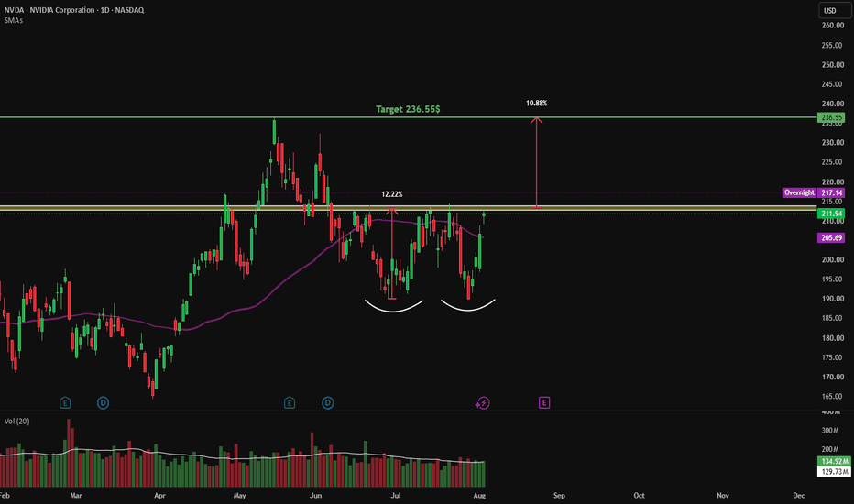The image size is (854, 504).
Task: Click the Jul label on time axis
Action: (x=396, y=495)
